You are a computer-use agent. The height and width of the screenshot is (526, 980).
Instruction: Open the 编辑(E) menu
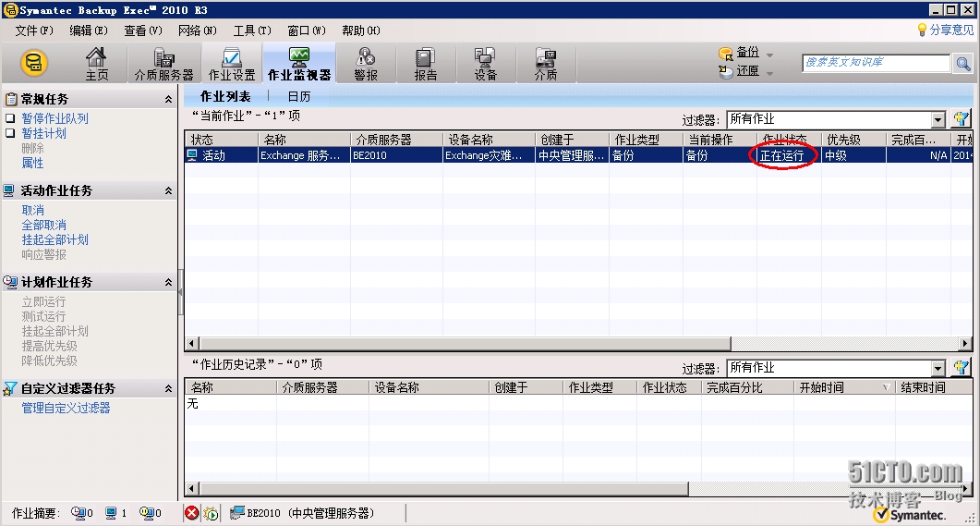tap(88, 30)
